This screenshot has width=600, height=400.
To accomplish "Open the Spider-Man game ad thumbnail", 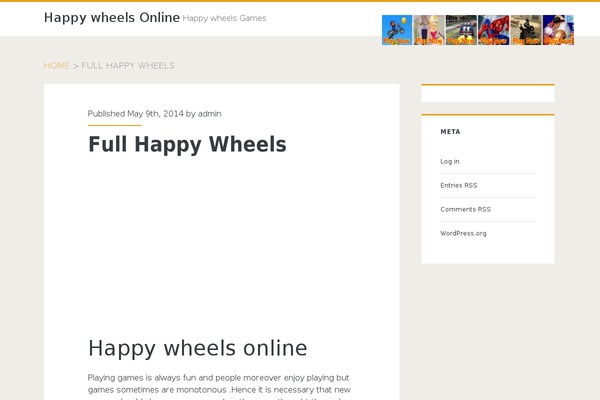I will 494,30.
